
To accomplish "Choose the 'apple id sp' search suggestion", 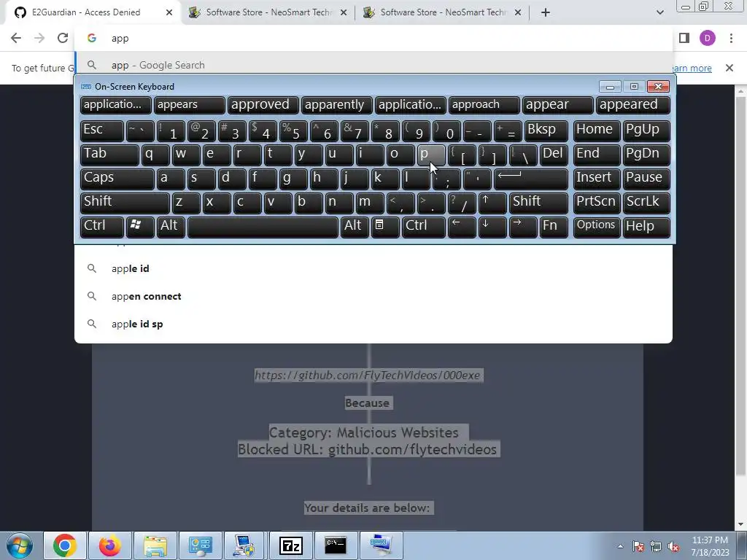I will tap(373, 324).
